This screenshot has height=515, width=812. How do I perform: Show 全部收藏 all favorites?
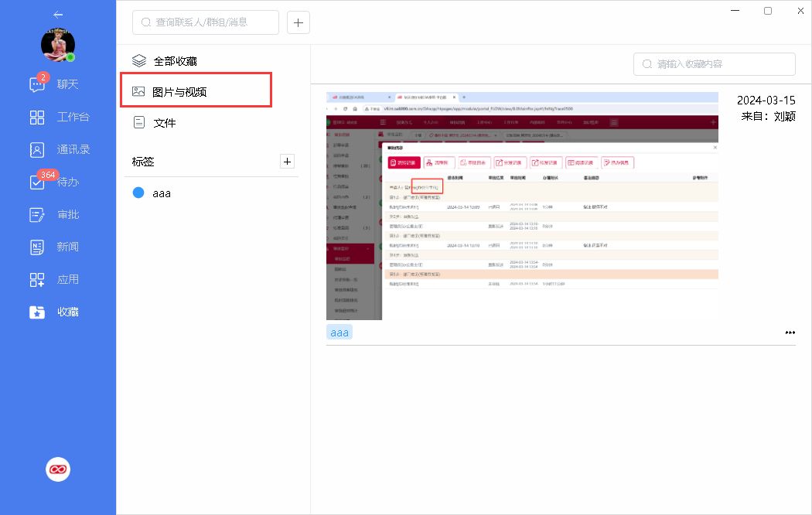tap(179, 60)
